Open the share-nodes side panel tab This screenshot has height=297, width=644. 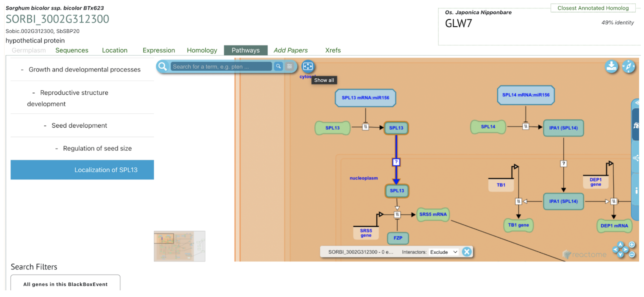pos(636,158)
